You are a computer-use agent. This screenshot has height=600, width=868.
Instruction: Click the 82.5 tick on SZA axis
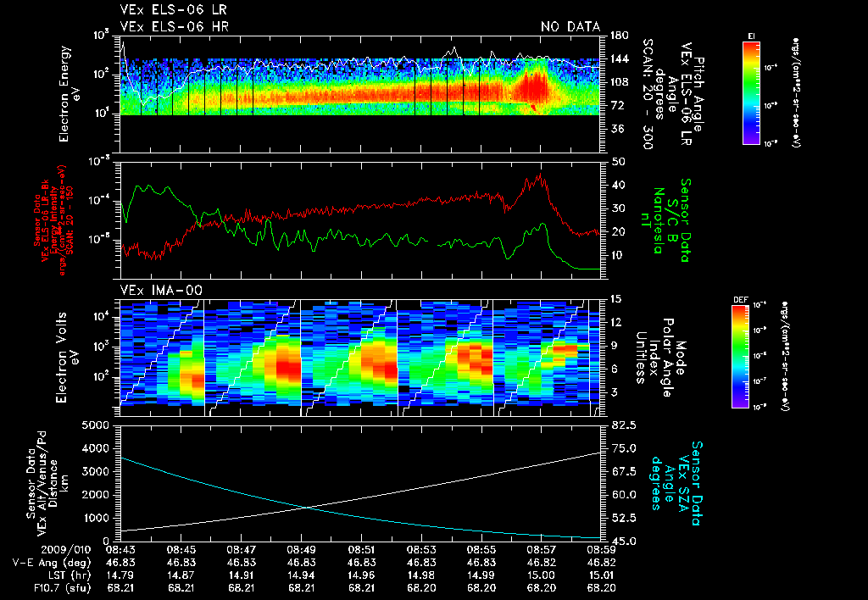622,425
